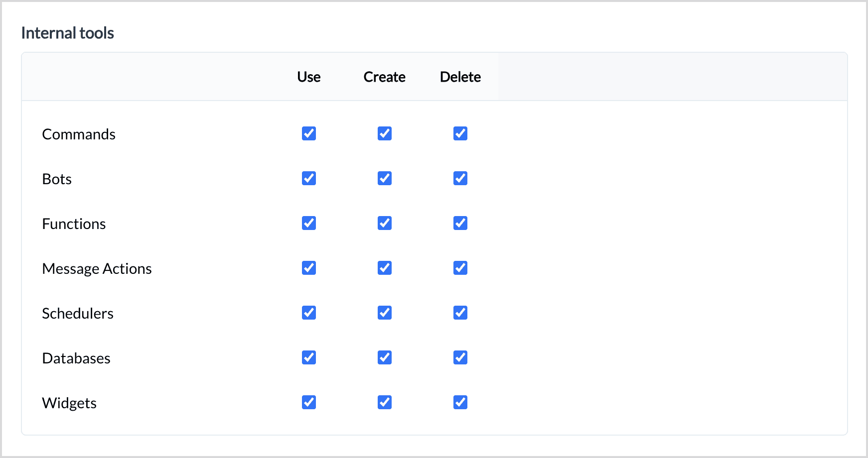Toggle Use checkbox for Databases
The width and height of the screenshot is (868, 458).
point(309,357)
